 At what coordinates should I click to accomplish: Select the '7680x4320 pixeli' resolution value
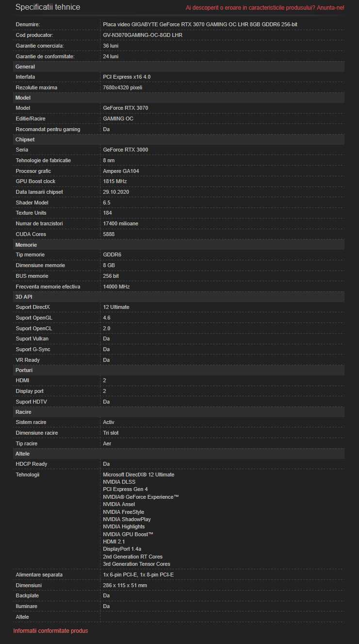(x=123, y=87)
